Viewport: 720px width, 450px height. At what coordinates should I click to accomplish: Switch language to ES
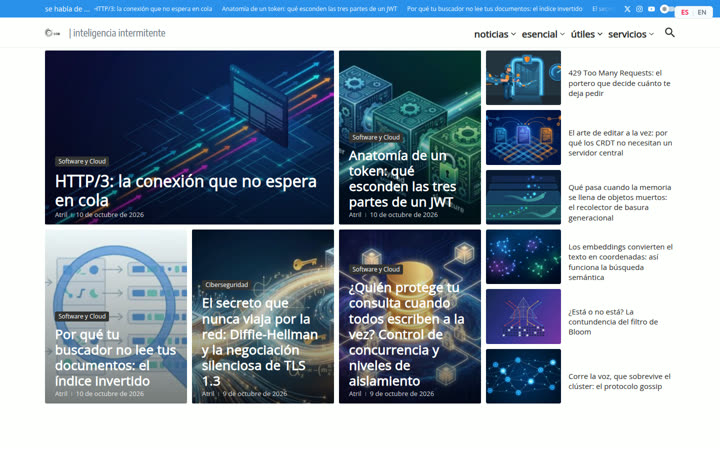click(685, 12)
